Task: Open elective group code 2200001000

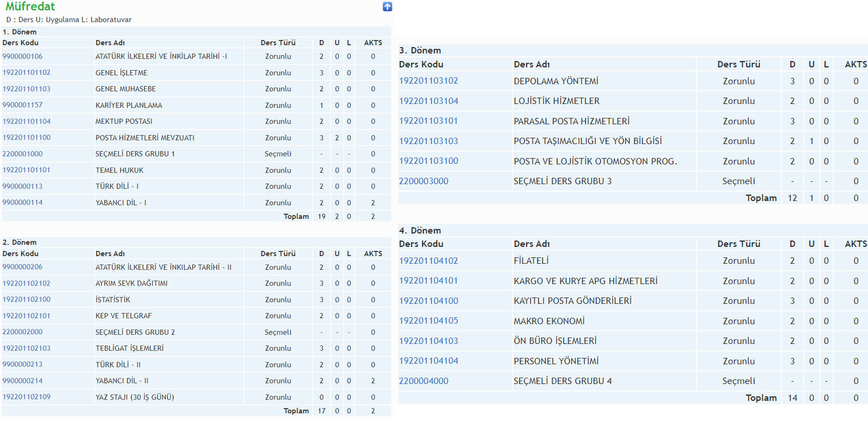Action: pyautogui.click(x=23, y=154)
